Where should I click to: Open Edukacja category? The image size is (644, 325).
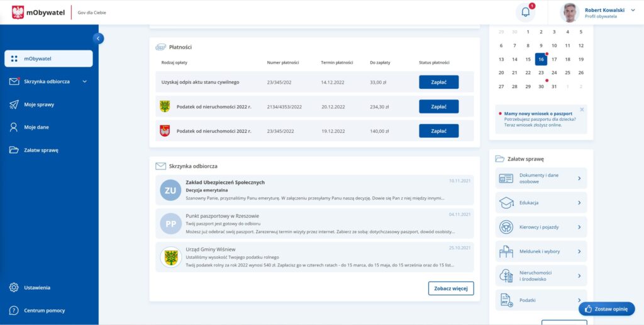pos(541,203)
